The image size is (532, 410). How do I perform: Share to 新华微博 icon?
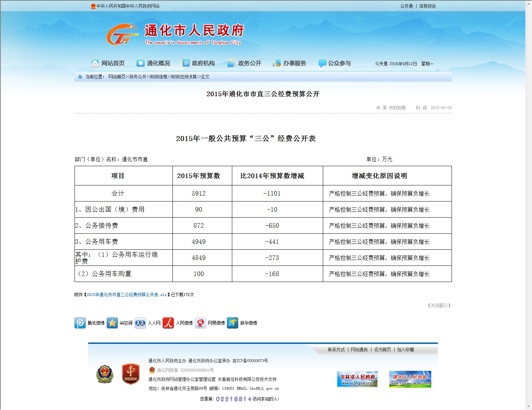point(233,323)
